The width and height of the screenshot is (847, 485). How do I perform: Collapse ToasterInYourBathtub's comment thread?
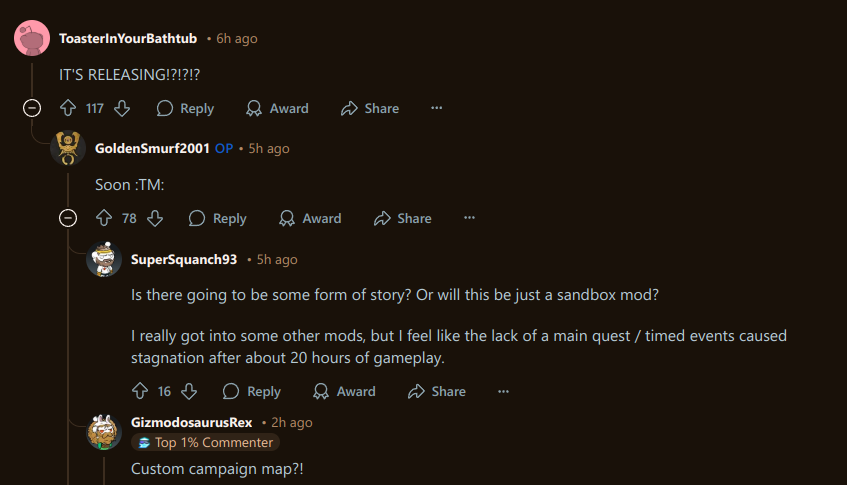click(32, 108)
